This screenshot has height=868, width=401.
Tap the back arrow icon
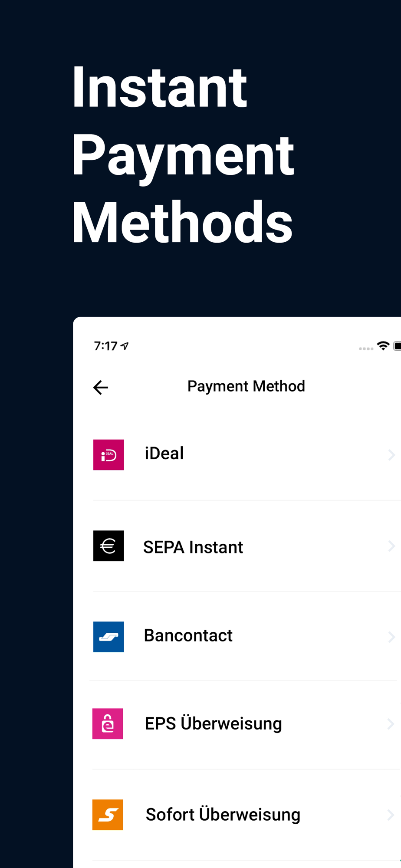click(101, 387)
